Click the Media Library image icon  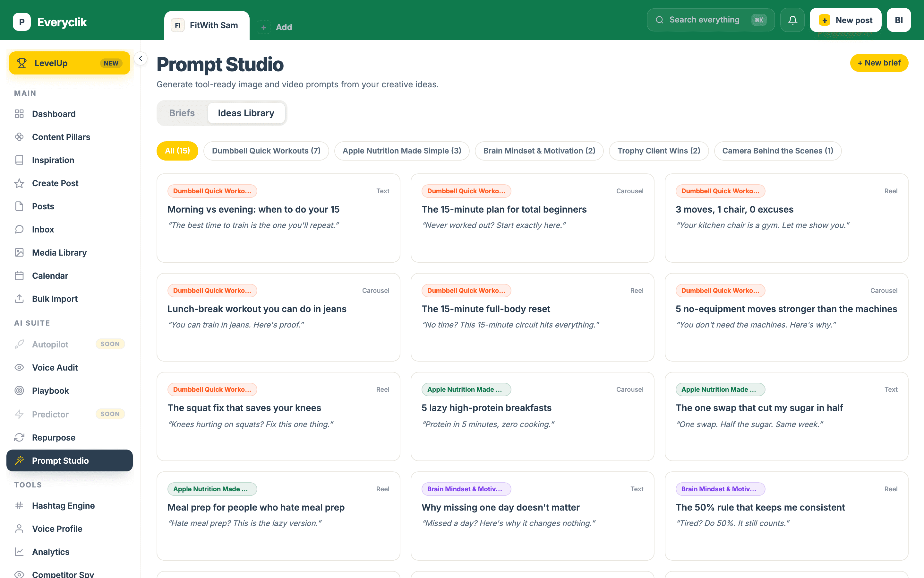(x=19, y=253)
